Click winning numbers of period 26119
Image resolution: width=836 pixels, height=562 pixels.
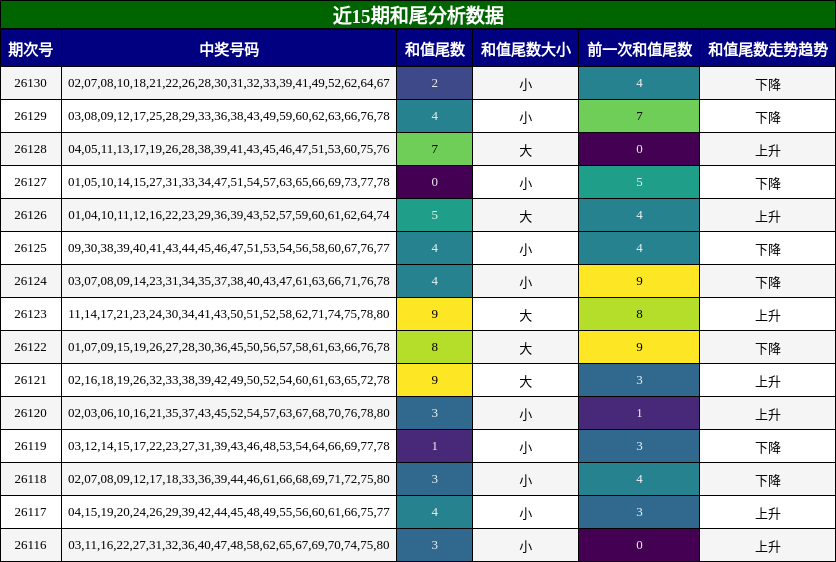coord(229,446)
